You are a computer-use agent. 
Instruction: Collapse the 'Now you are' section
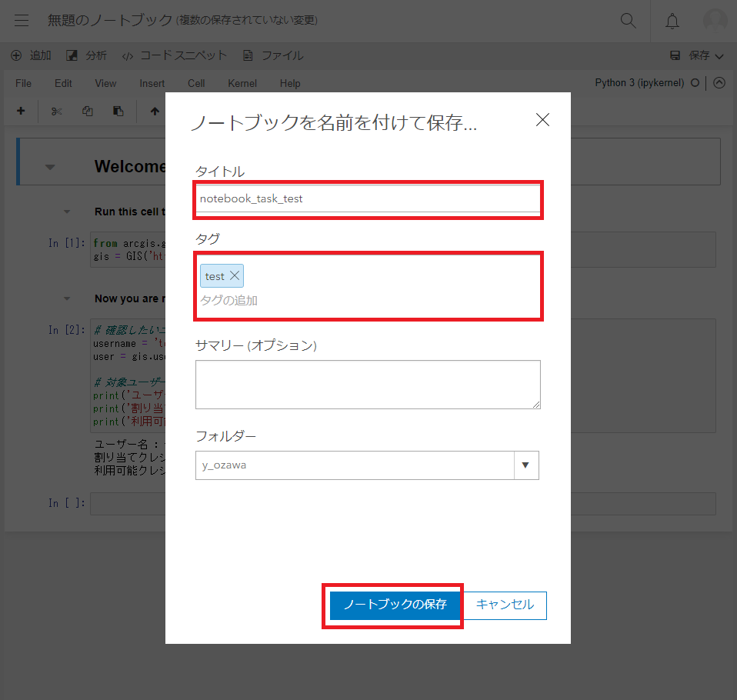[x=67, y=298]
